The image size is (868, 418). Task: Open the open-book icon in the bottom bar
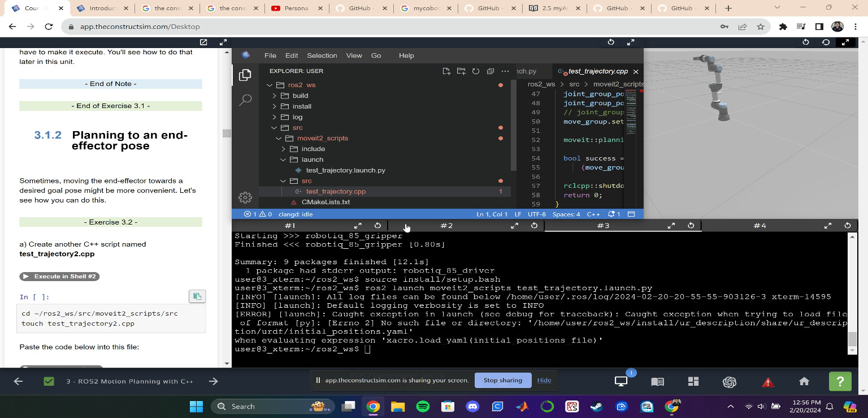coord(657,382)
